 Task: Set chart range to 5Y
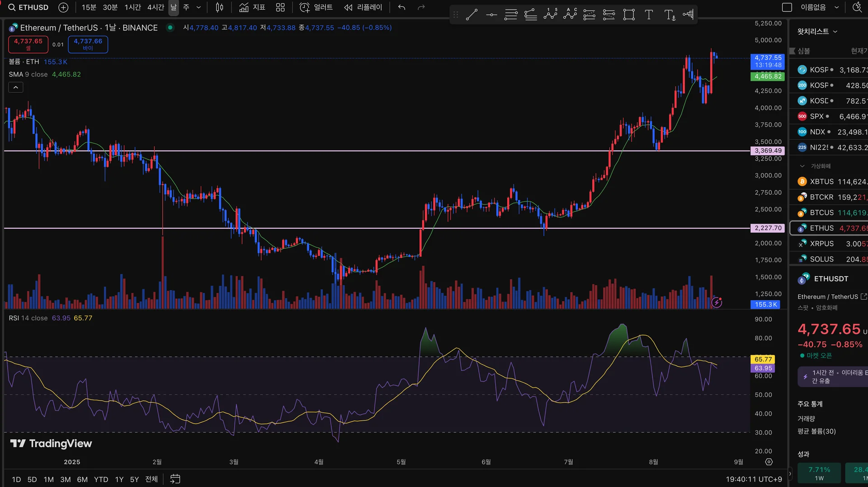(x=134, y=479)
